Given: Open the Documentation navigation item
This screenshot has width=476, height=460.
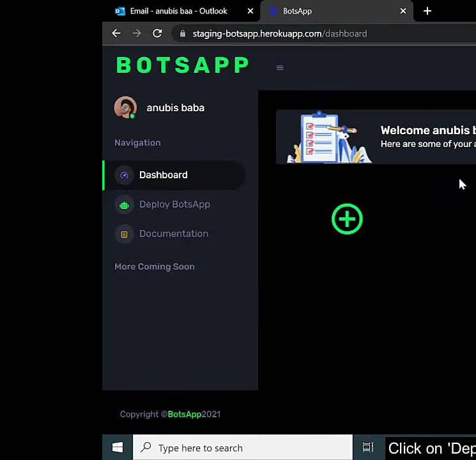Looking at the screenshot, I should 174,234.
